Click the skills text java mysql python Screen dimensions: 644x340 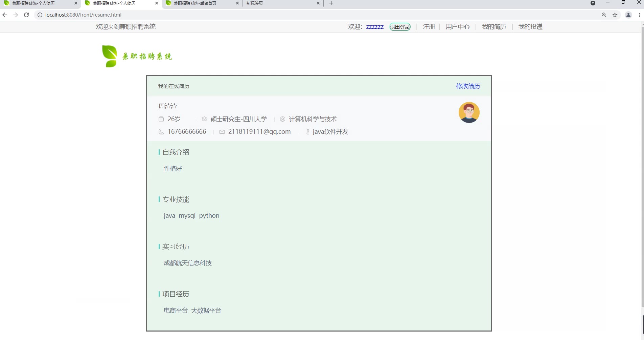point(191,216)
